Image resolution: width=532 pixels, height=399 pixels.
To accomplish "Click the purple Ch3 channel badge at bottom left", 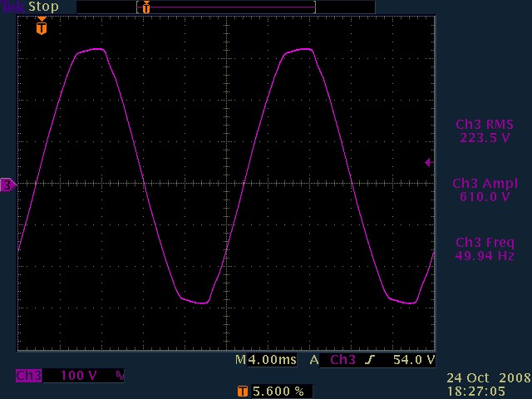I will coord(28,376).
